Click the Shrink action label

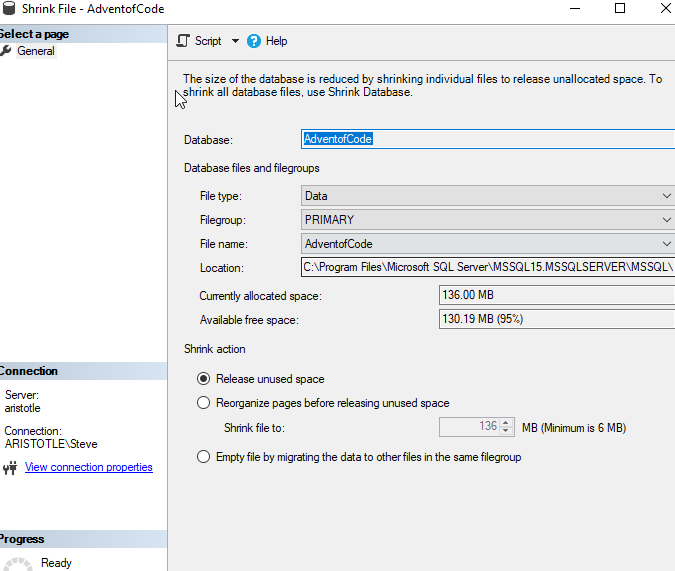pos(215,349)
